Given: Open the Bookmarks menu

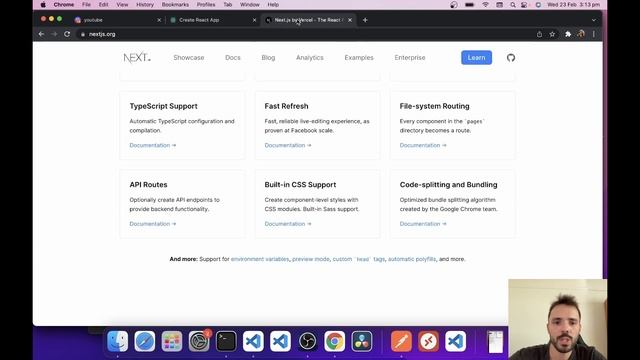Looking at the screenshot, I should pos(175,5).
